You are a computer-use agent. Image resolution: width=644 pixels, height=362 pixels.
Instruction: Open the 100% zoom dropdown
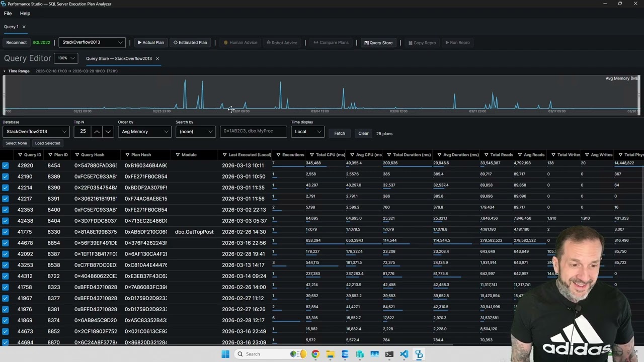click(66, 58)
